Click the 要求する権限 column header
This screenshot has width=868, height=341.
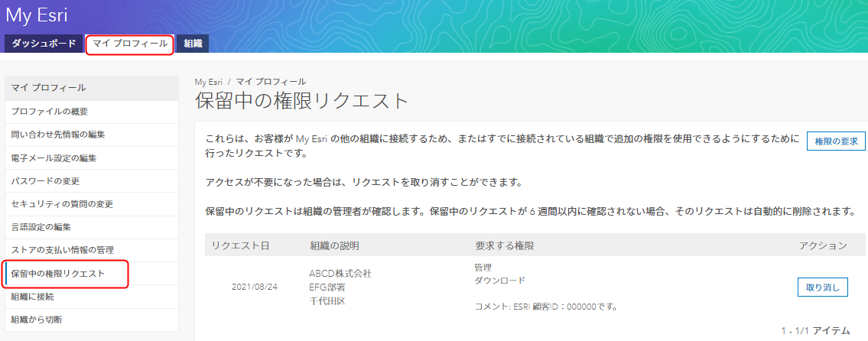(504, 245)
